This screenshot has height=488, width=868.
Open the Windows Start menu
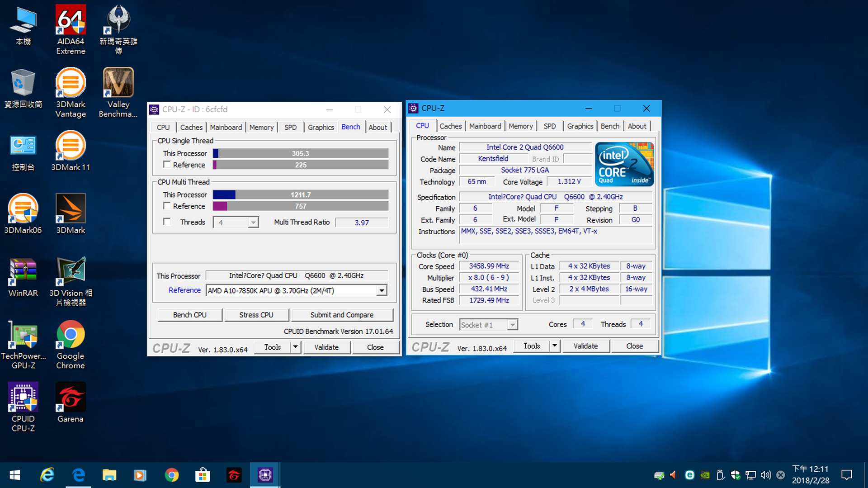(14, 475)
